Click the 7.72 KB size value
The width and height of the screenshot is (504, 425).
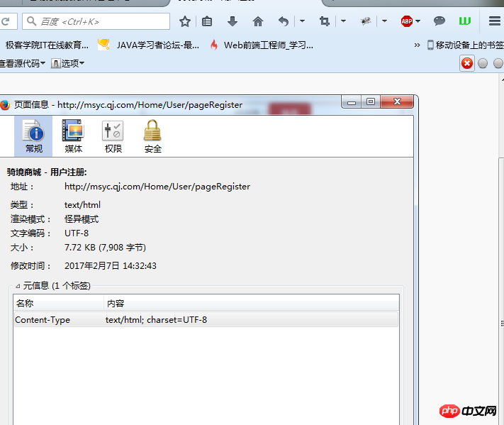[105, 248]
